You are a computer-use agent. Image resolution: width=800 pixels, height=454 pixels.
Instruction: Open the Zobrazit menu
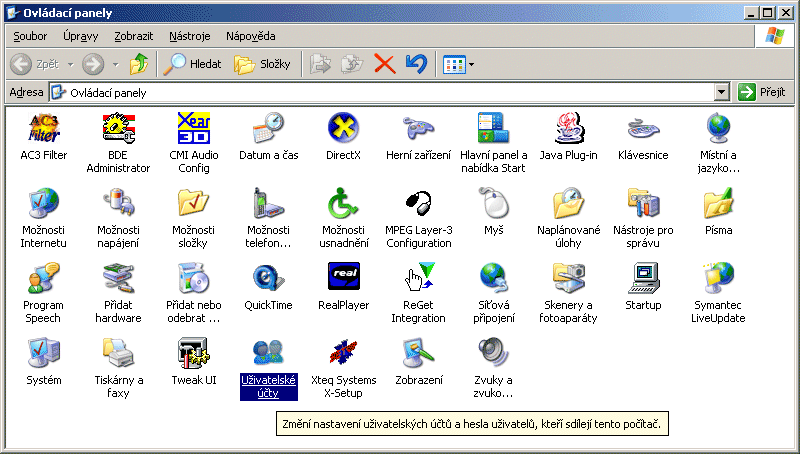(x=133, y=36)
